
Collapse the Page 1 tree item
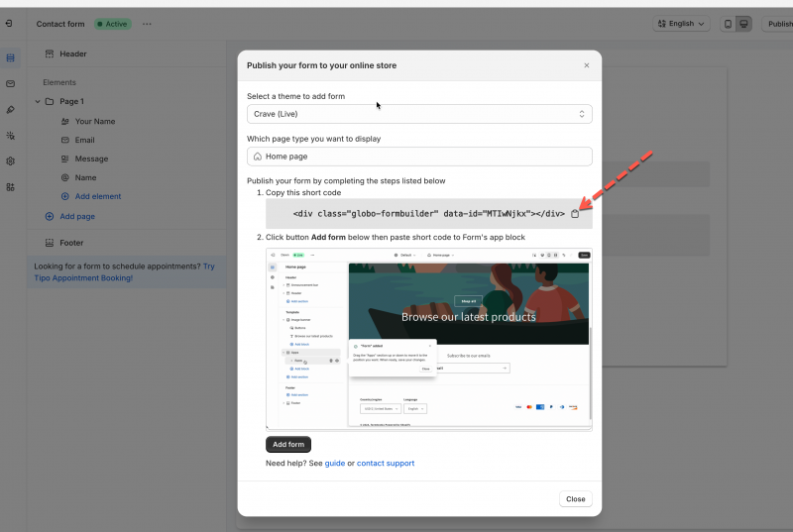click(x=38, y=102)
